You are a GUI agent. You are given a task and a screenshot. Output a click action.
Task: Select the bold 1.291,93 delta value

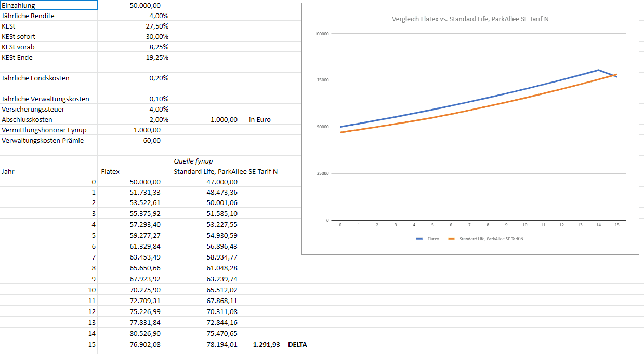click(x=266, y=344)
